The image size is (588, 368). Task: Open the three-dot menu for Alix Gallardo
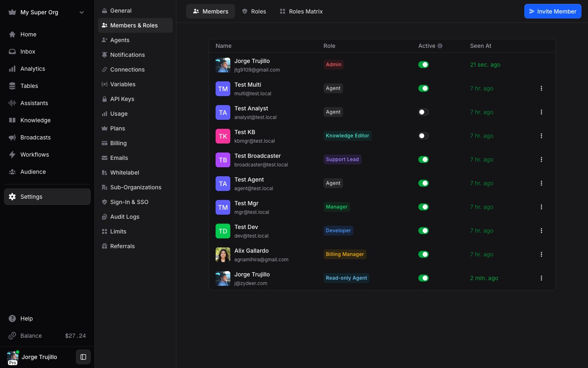click(x=541, y=254)
